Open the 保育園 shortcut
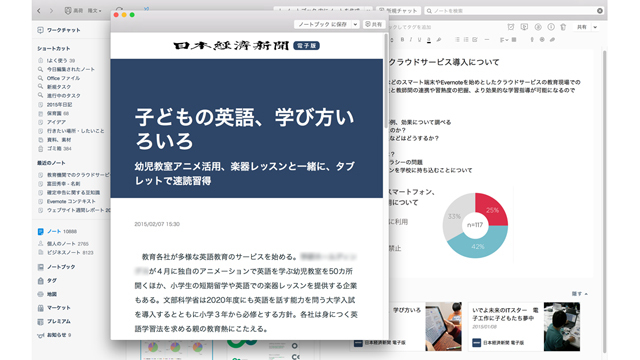The width and height of the screenshot is (640, 360). click(53, 113)
